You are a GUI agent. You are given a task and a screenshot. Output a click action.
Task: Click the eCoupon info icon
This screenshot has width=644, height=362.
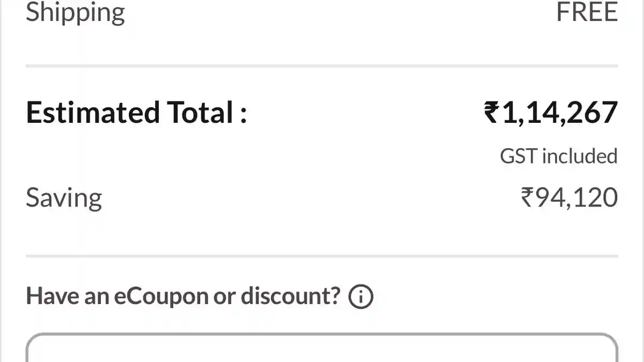coord(361,296)
